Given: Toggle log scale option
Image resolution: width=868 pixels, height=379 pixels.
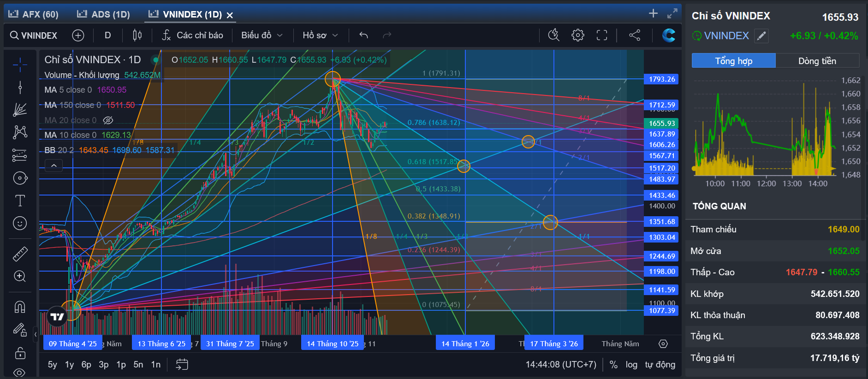Looking at the screenshot, I should tap(631, 365).
